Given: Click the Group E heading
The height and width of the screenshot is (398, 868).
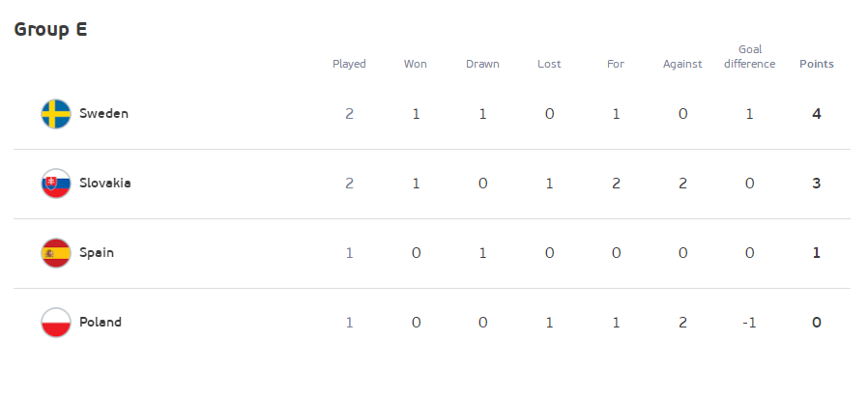Looking at the screenshot, I should 50,29.
